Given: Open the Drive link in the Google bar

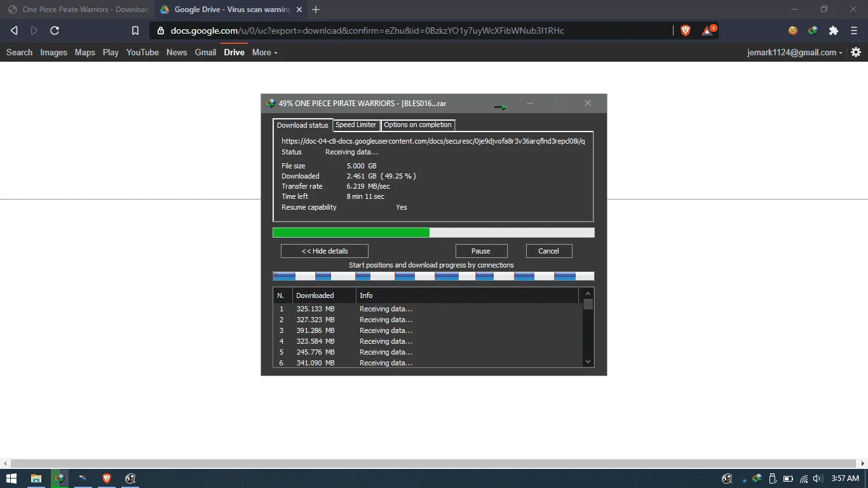Looking at the screenshot, I should 234,52.
